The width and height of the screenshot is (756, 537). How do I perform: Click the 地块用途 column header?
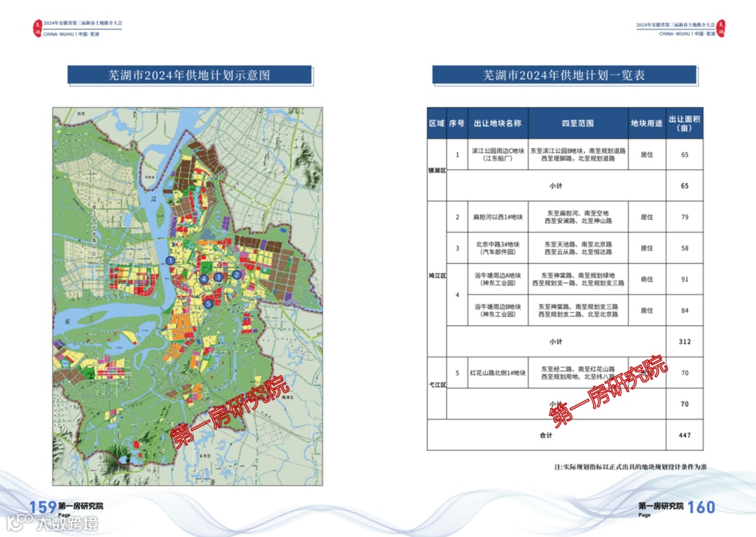click(647, 123)
